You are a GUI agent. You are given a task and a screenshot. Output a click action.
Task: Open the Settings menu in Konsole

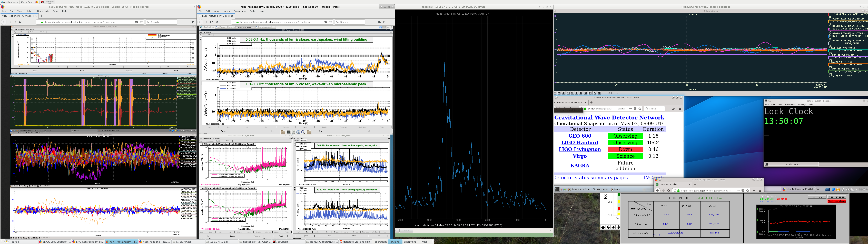point(802,105)
